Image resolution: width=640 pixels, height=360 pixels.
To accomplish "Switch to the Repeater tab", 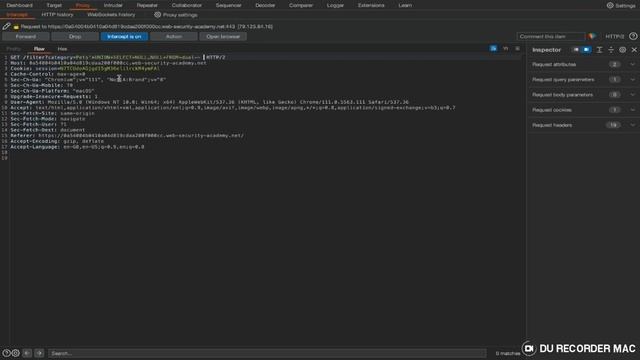I will click(147, 5).
